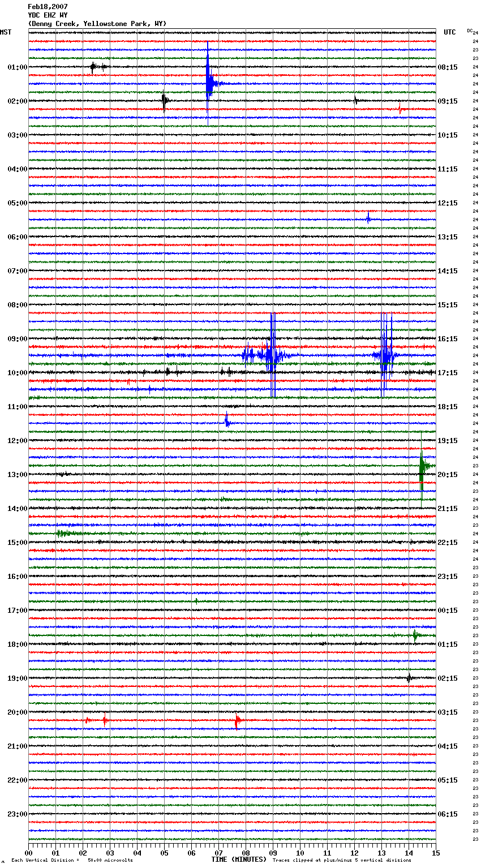Select the 08:00 MST time label
The width and height of the screenshot is (481, 868).
(18, 305)
